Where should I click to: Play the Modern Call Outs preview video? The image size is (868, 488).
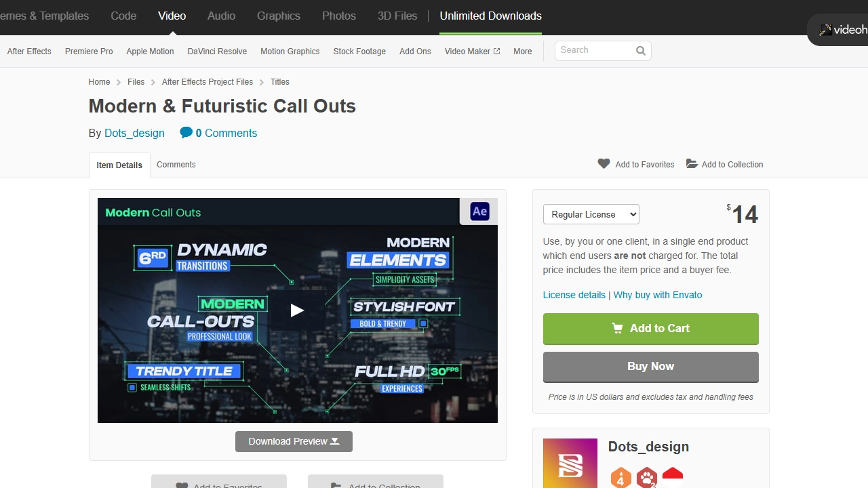point(297,310)
